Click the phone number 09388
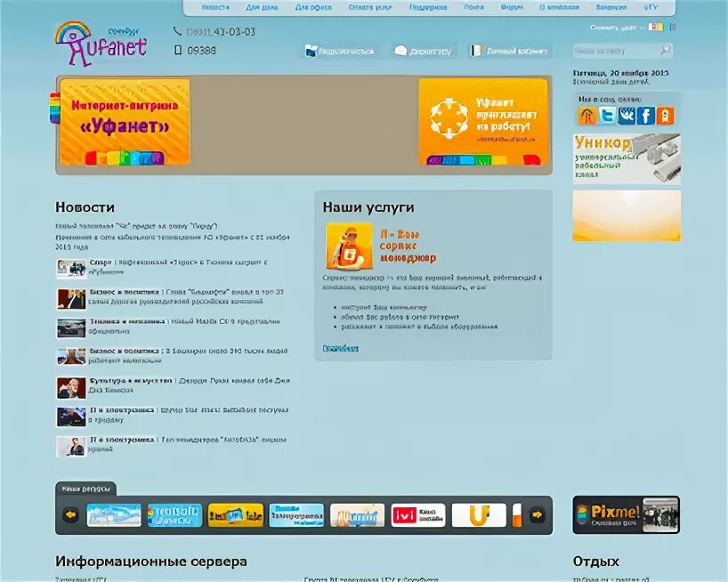This screenshot has height=582, width=728. click(201, 50)
